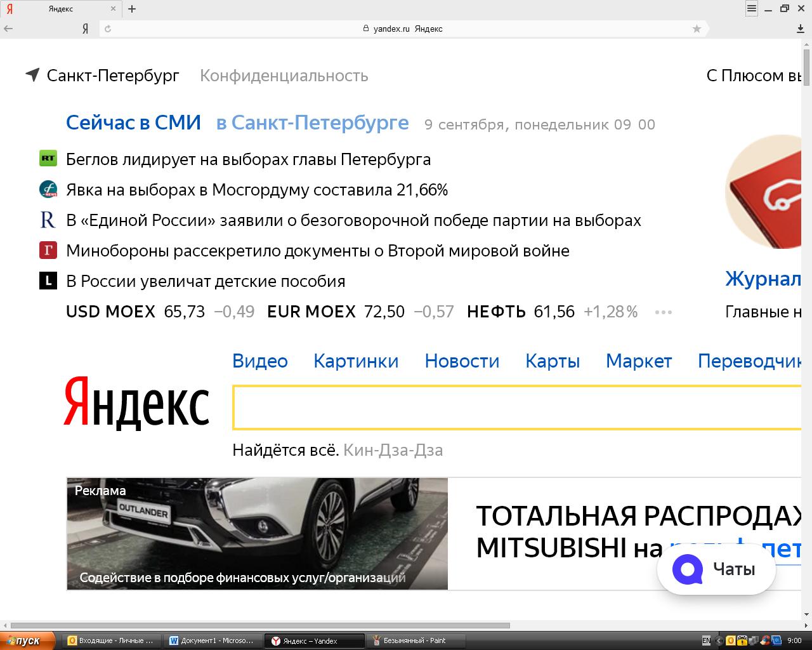Open the Переводчик tab
Image resolution: width=812 pixels, height=650 pixels.
749,361
